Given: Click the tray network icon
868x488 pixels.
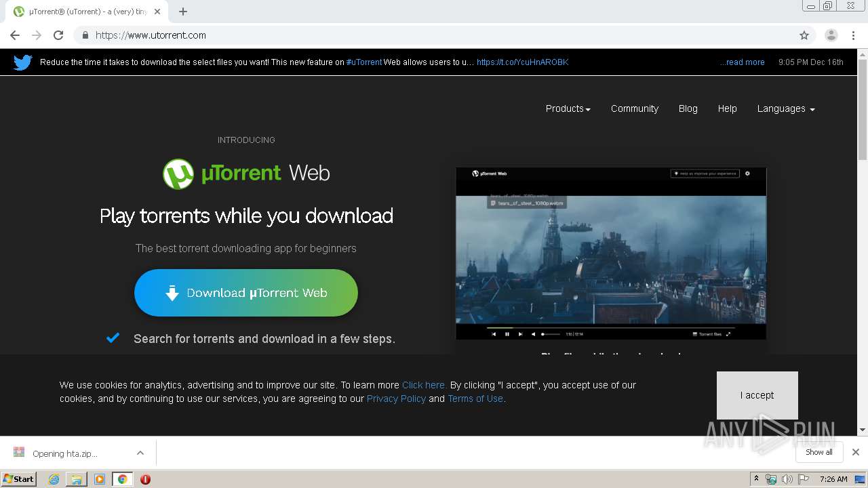Looking at the screenshot, I should pos(771,479).
